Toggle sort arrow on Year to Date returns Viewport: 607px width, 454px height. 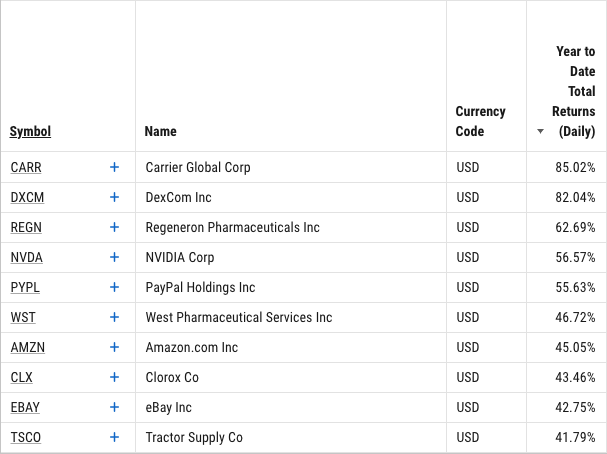(540, 132)
